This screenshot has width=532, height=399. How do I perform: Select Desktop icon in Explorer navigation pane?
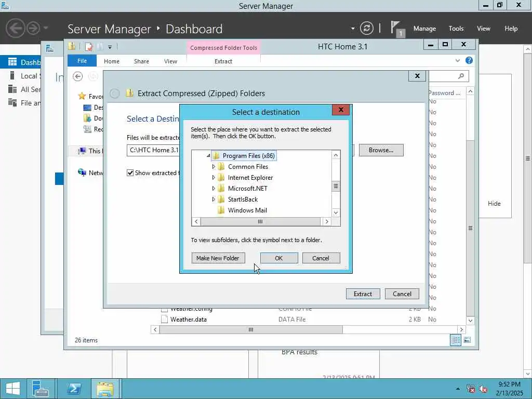point(87,108)
